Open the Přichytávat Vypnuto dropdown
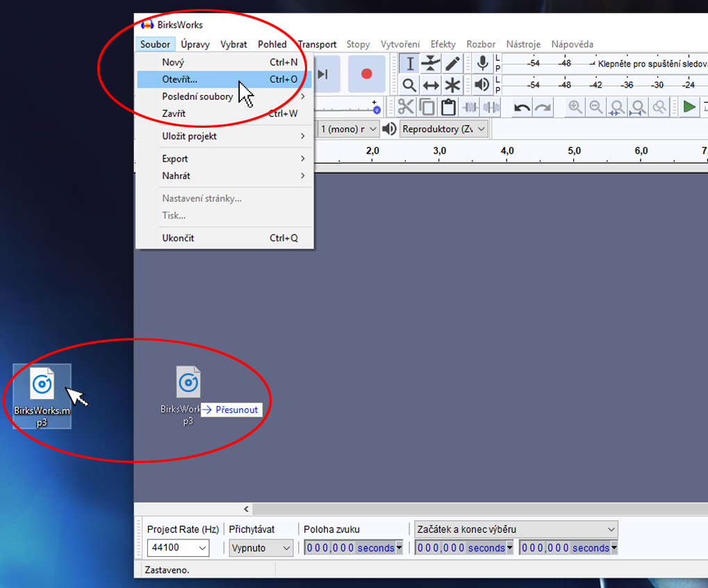 point(261,548)
